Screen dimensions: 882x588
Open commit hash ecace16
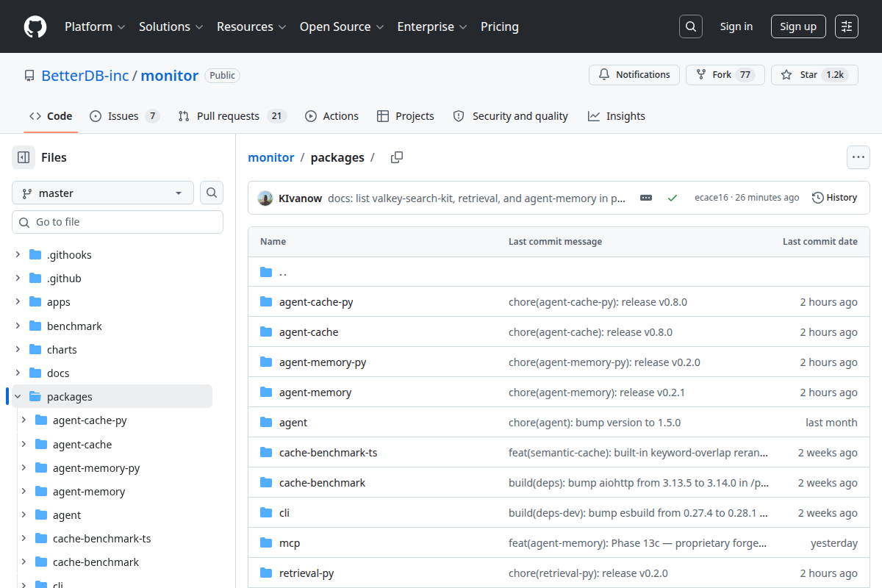pos(711,198)
